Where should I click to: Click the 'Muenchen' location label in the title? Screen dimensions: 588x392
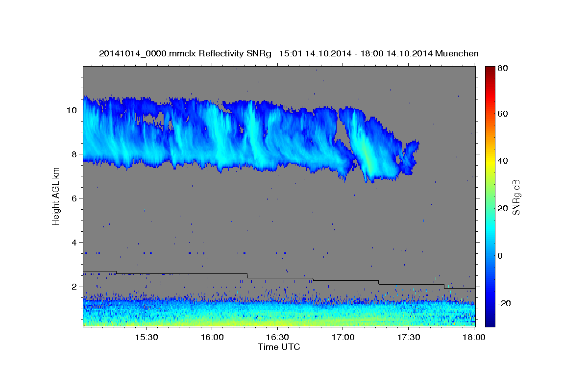pyautogui.click(x=457, y=53)
